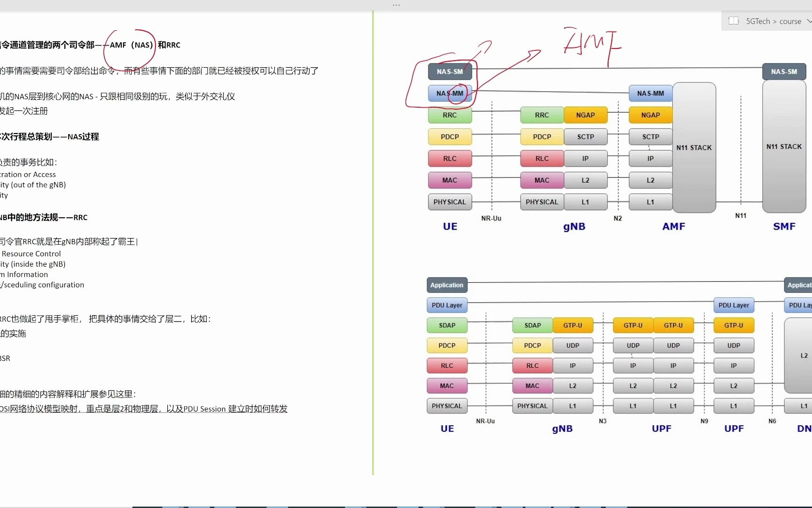
Task: Click the N11 interface label
Action: (x=741, y=215)
